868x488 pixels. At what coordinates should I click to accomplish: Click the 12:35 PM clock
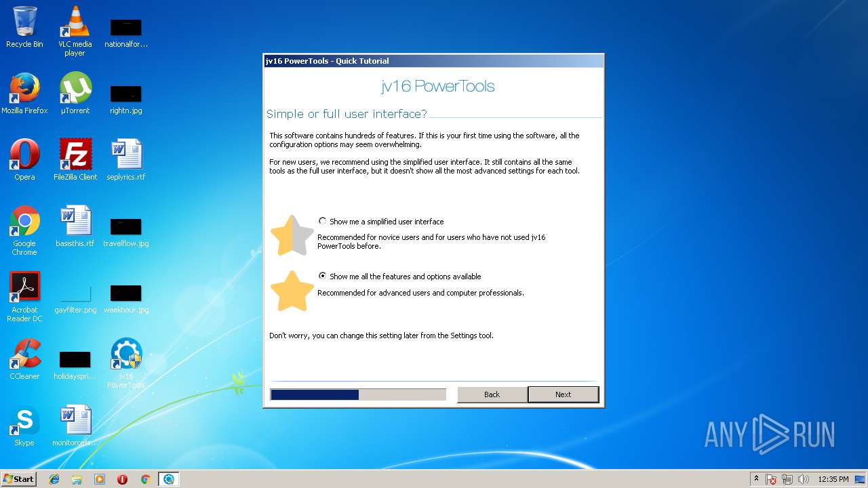click(x=833, y=479)
